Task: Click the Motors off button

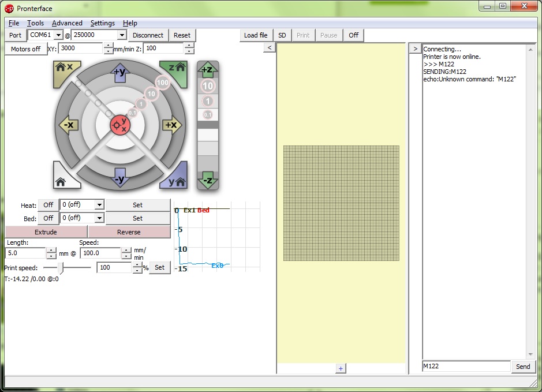Action: (25, 49)
